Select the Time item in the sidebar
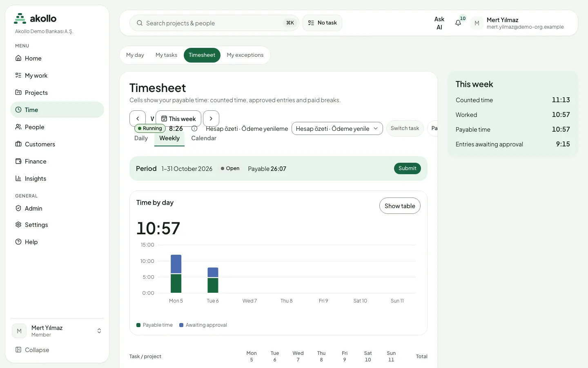 coord(57,110)
